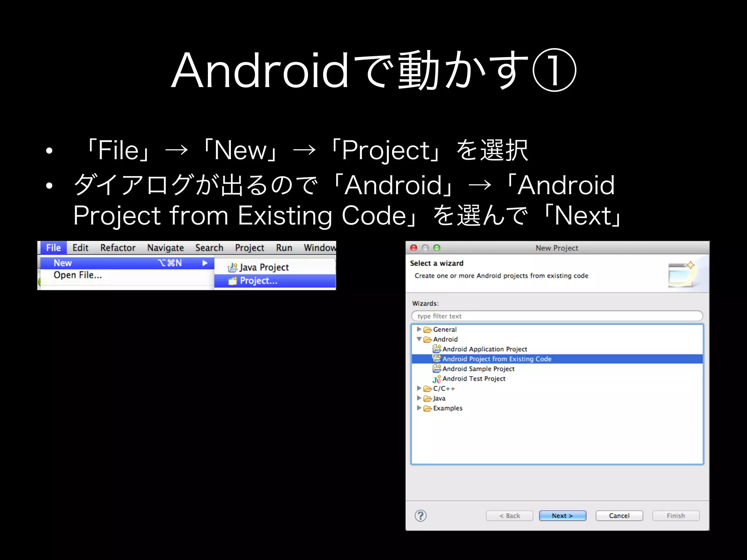Select the Examples wizard category
Image resolution: width=747 pixels, height=560 pixels.
pyautogui.click(x=448, y=408)
